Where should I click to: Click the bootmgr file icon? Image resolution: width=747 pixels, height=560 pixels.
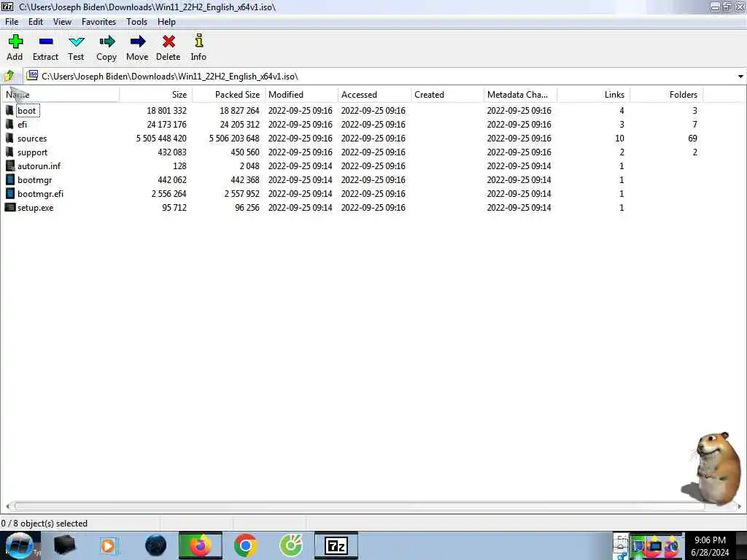(x=10, y=179)
